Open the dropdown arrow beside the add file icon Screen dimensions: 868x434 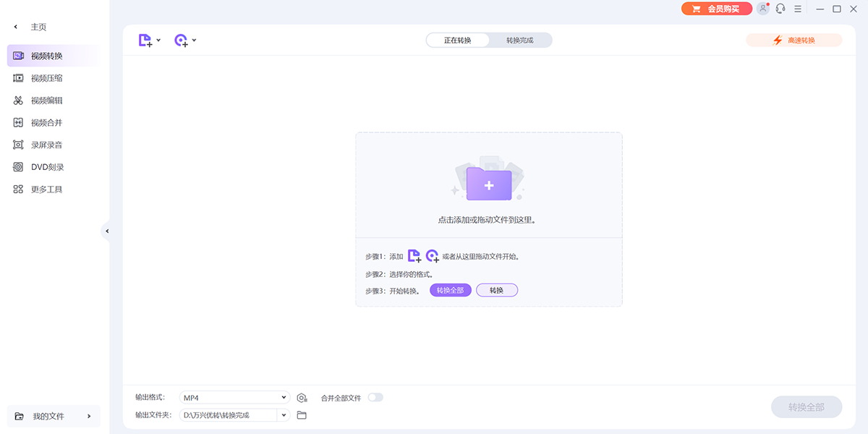coord(158,41)
